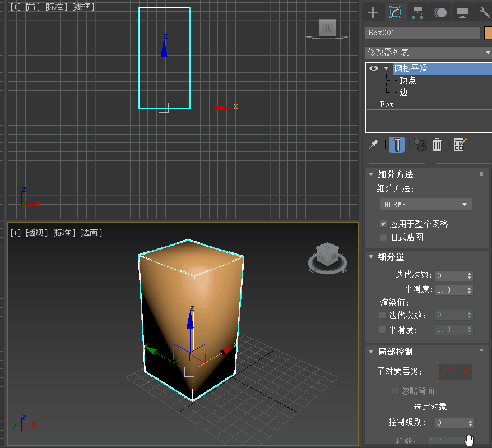Toggle Show End Result button
Screen dimensions: 492x448
click(x=397, y=145)
